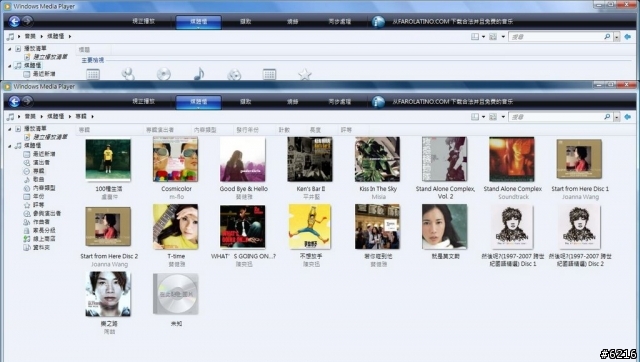Click the FAROLATINO.COM link in upper window

tap(453, 22)
